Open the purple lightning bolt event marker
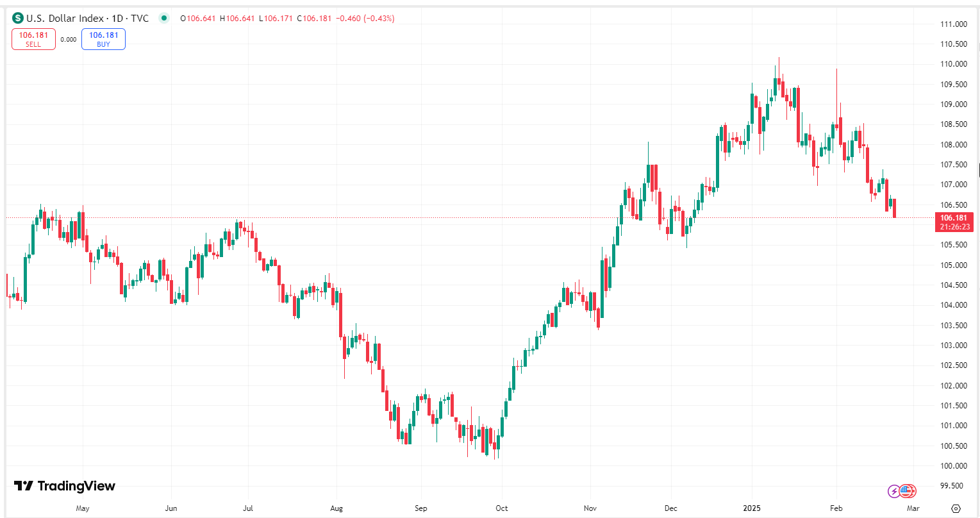The image size is (980, 518). 894,491
